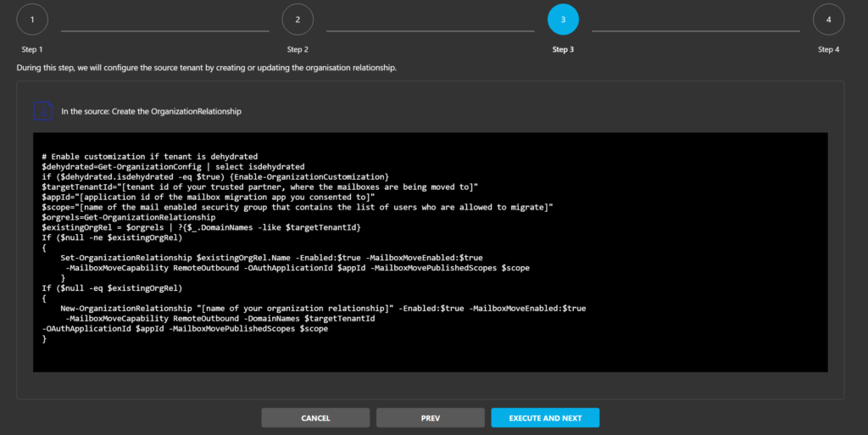Click 'In the source: Create the OrganizationRelationship' heading
Screen dimensions: 868x435
[x=151, y=111]
